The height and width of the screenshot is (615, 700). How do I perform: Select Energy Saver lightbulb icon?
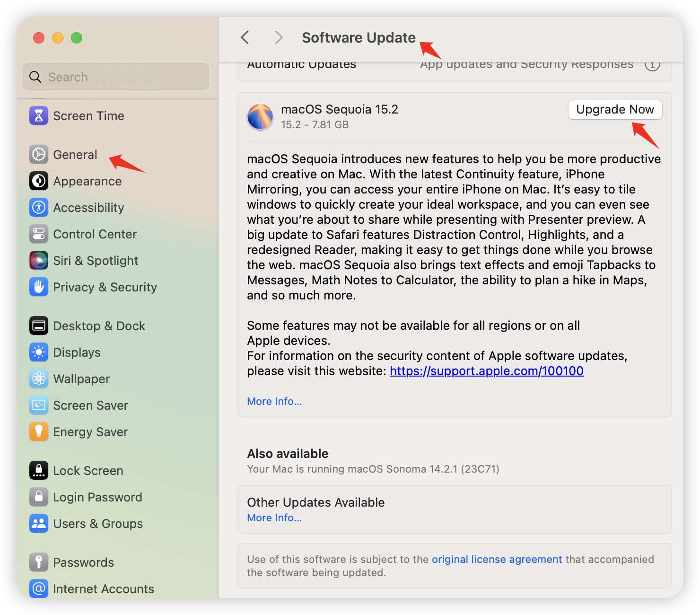[x=39, y=432]
